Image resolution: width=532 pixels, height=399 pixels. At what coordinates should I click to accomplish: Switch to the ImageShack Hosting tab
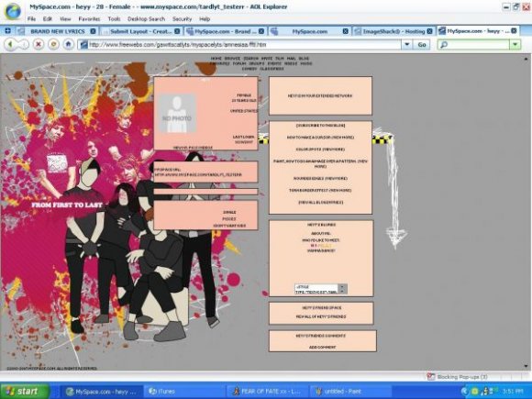coord(393,31)
